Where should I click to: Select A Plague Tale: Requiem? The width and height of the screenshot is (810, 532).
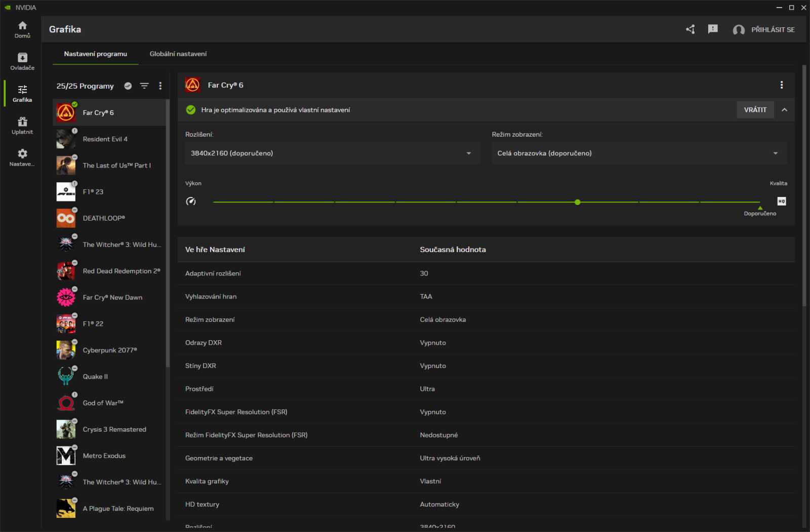(109, 509)
